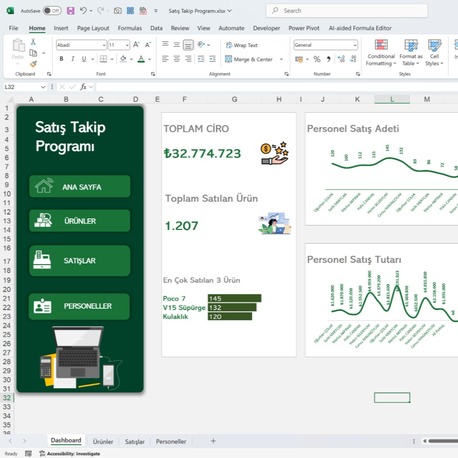Screen dimensions: 458x458
Task: Apply comma style format
Action: click(329, 59)
